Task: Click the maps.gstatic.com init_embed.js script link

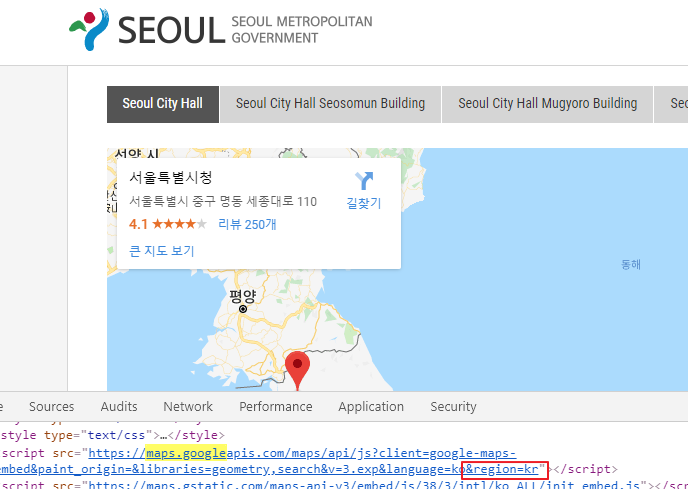Action: [x=364, y=485]
